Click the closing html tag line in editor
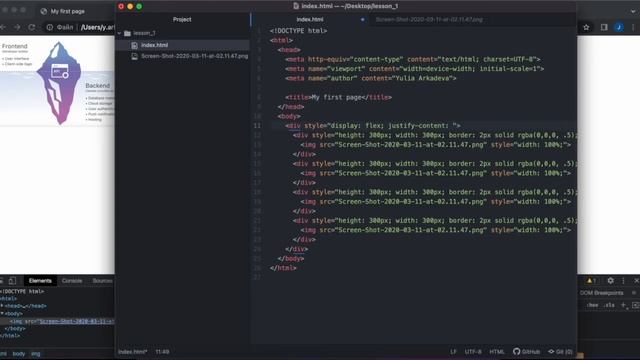 click(x=283, y=268)
